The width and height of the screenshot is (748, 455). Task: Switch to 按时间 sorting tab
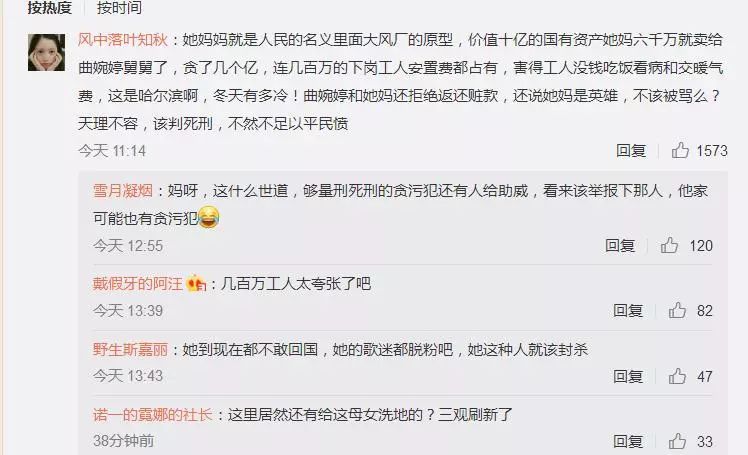[119, 8]
